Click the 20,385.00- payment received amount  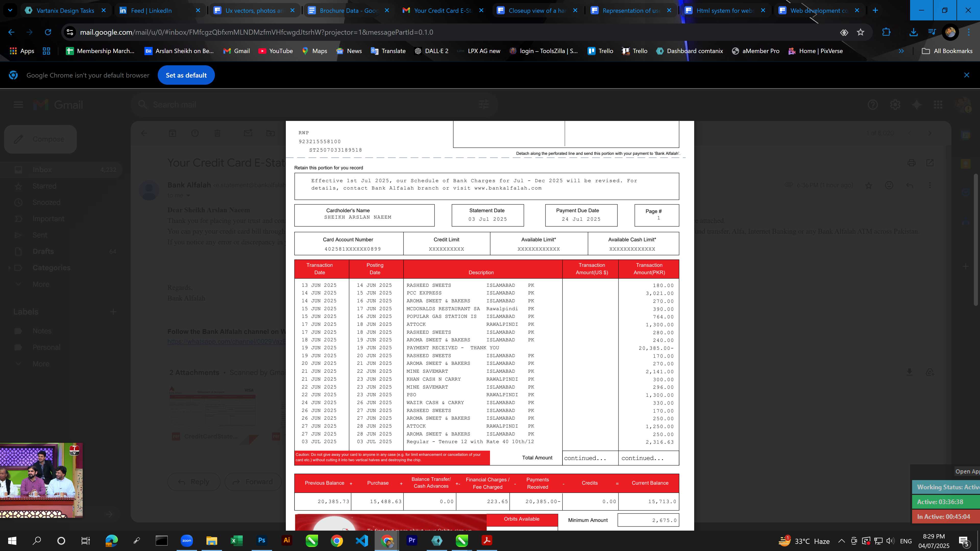click(656, 348)
